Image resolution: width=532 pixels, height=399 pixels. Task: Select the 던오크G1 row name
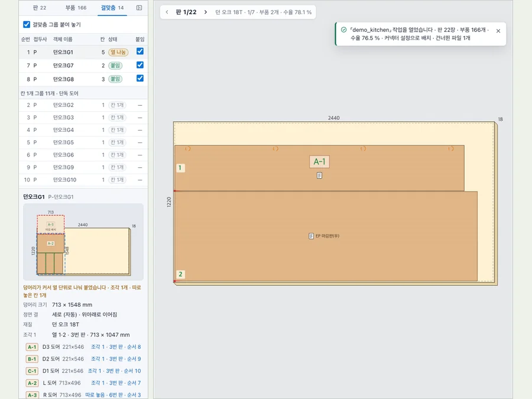point(63,52)
